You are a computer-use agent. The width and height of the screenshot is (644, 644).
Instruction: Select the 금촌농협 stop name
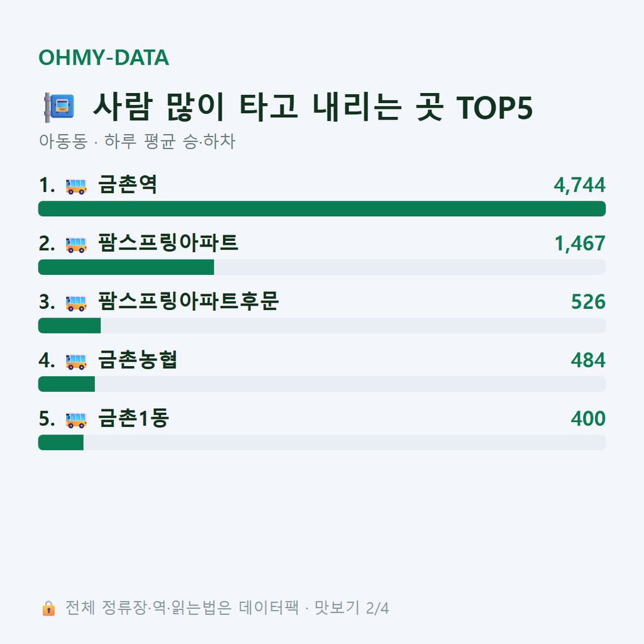[138, 360]
